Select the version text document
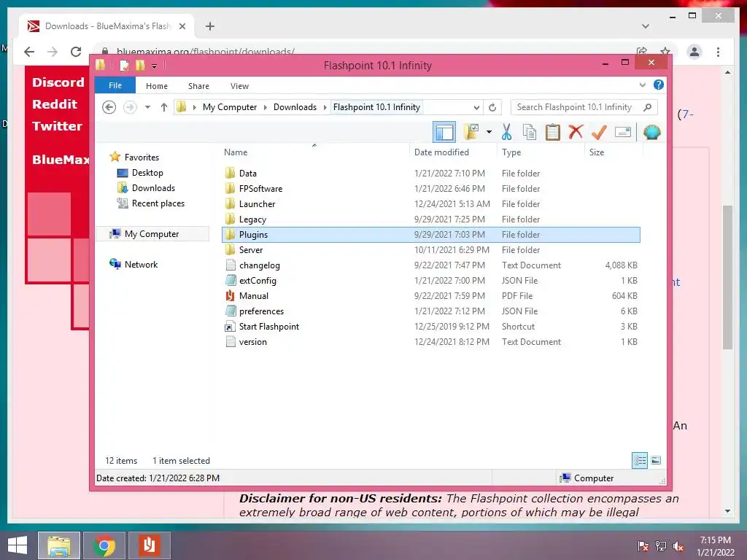This screenshot has width=747, height=560. 430,342
